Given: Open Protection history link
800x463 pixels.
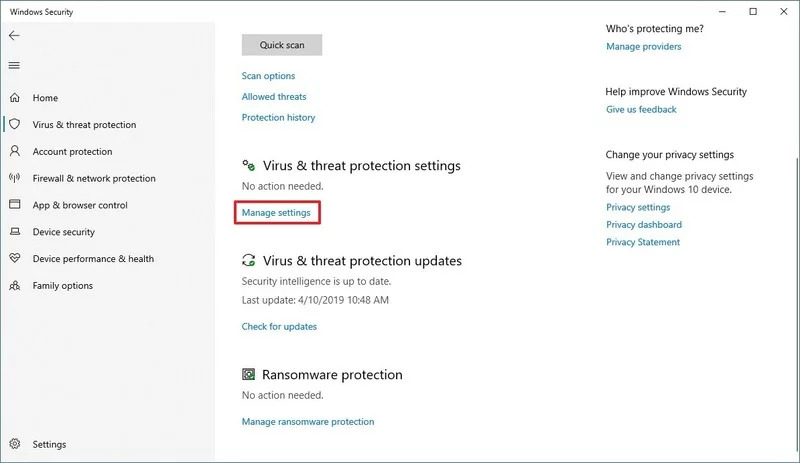Looking at the screenshot, I should [278, 118].
